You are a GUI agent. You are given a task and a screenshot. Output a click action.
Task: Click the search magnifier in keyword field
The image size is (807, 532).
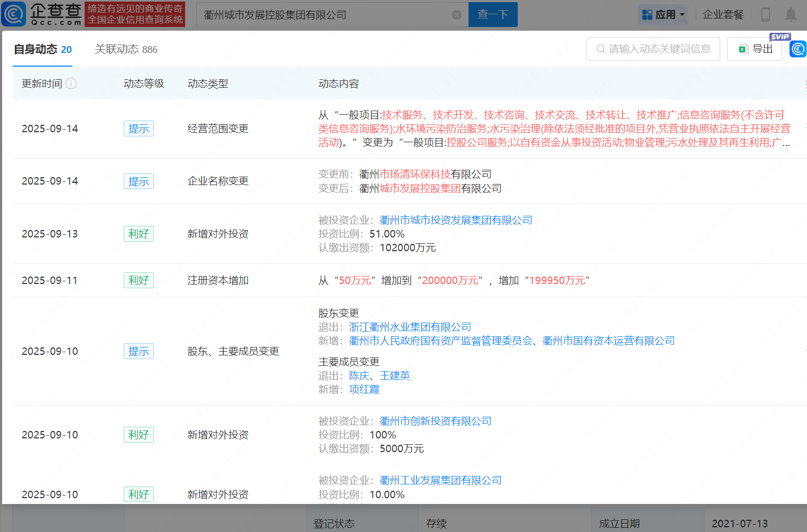tap(601, 49)
